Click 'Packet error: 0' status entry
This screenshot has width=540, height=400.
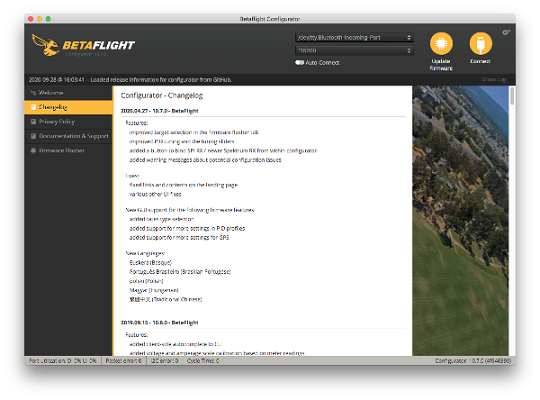click(x=124, y=361)
